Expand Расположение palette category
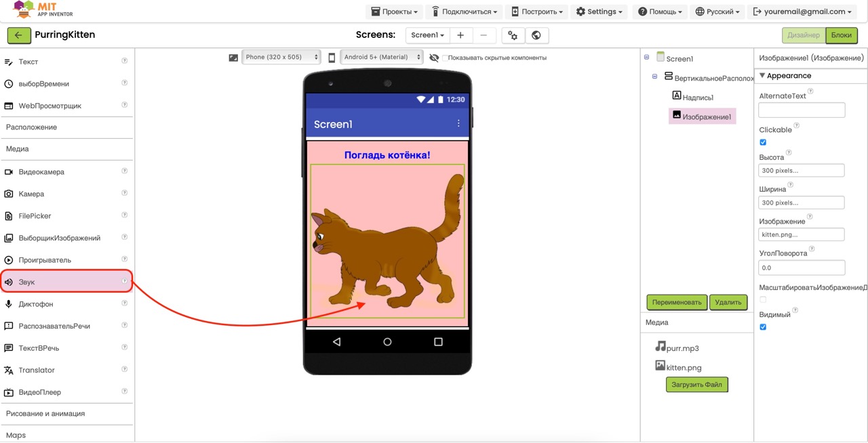 66,127
